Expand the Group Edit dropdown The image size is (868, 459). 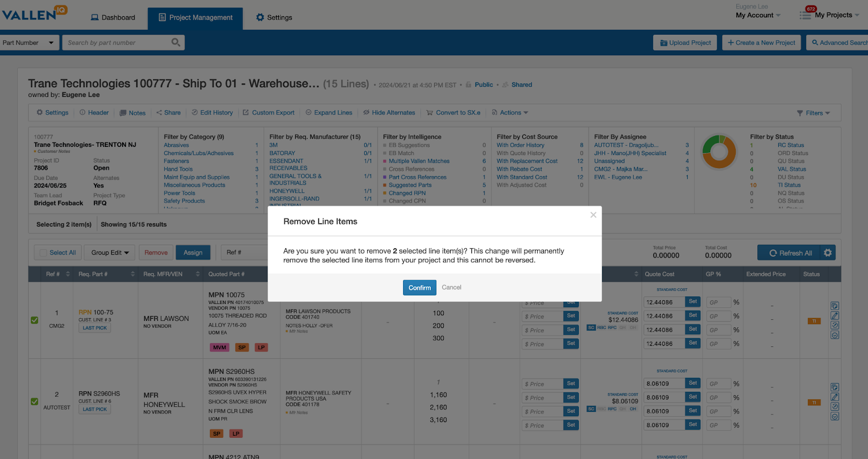pyautogui.click(x=110, y=253)
